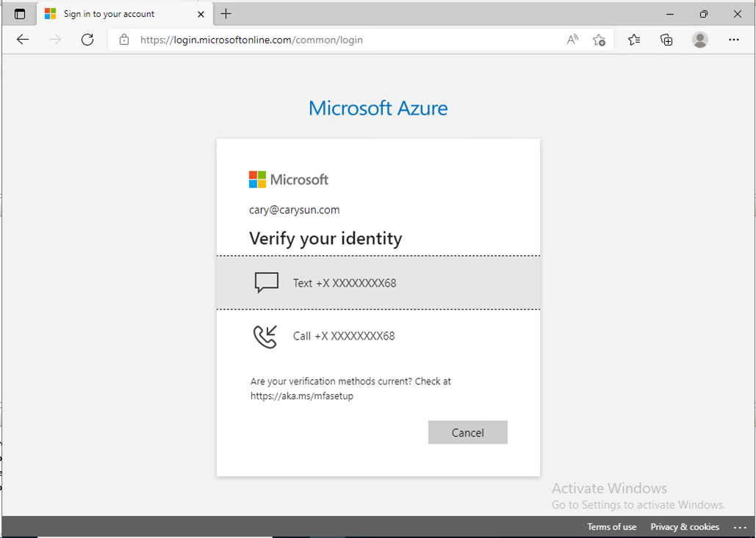Open the browser profile avatar
This screenshot has height=538, width=756.
(699, 40)
